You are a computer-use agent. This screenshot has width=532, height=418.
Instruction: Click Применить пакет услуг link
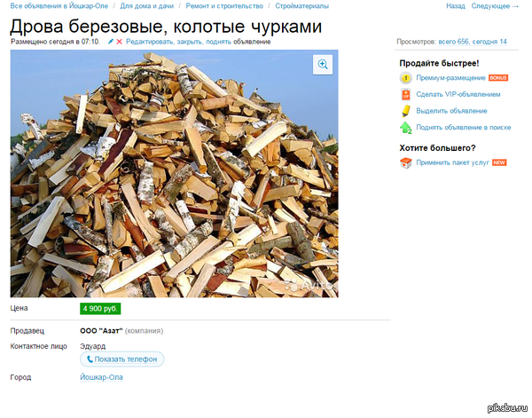pyautogui.click(x=452, y=162)
